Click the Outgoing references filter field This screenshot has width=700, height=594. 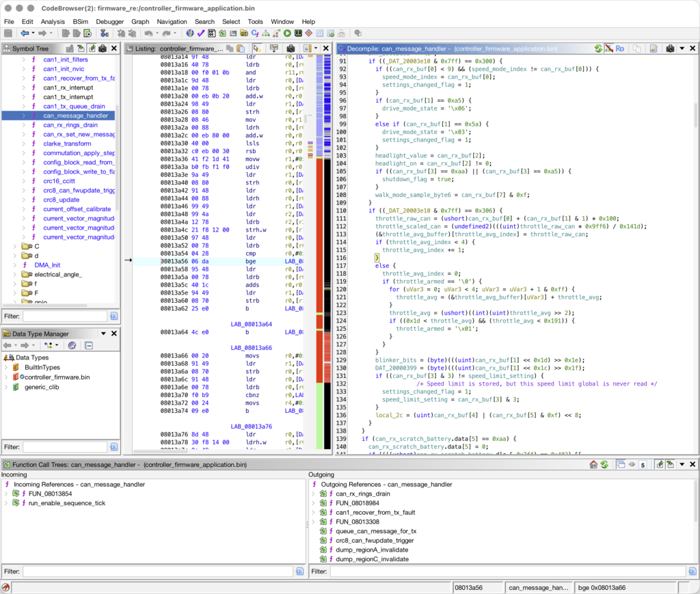tap(508, 571)
